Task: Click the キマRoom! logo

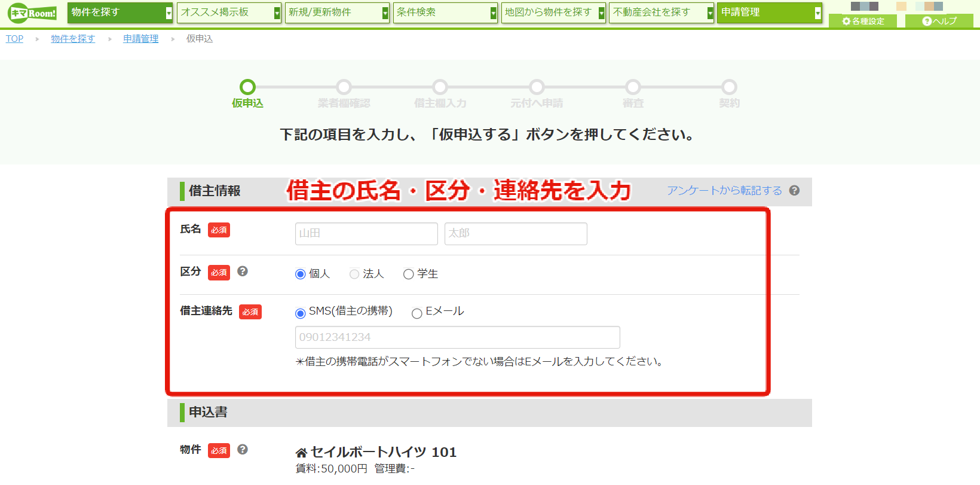Action: pyautogui.click(x=33, y=13)
